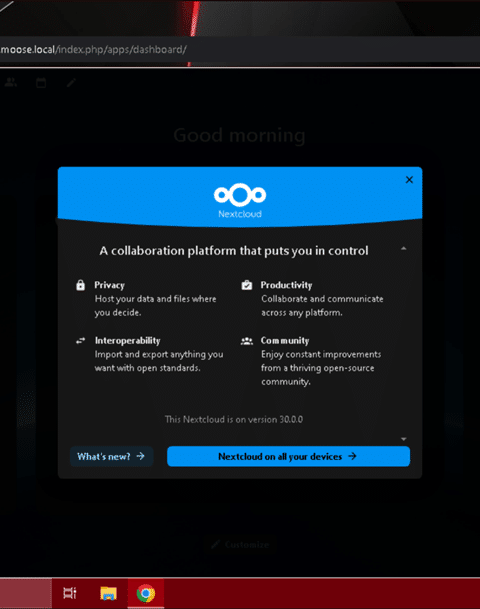Screen dimensions: 480x609
Task: Open Calendar from the dimmed top bar
Action: point(41,82)
